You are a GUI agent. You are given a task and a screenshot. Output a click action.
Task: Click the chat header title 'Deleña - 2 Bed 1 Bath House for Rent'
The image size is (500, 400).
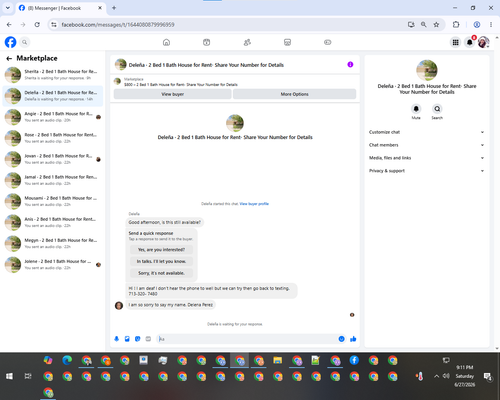(x=206, y=65)
